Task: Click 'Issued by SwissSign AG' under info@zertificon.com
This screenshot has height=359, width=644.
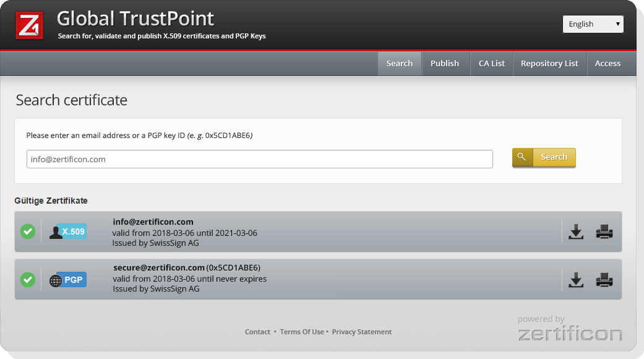Action: coord(156,243)
